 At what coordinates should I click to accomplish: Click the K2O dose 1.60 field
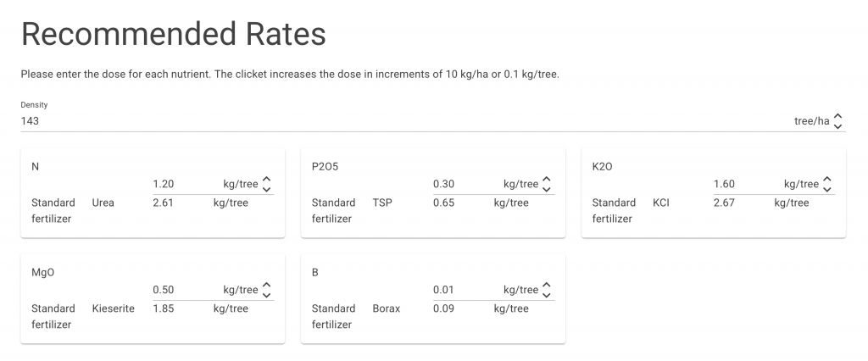(743, 184)
